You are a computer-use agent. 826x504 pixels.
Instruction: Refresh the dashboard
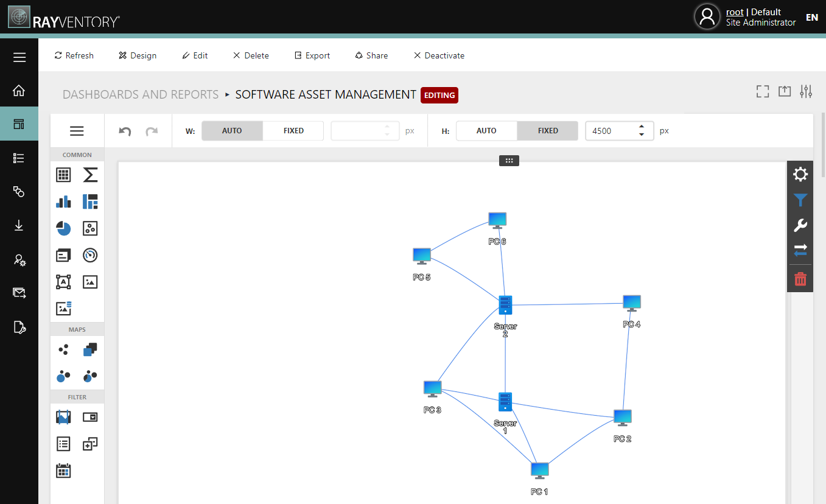point(74,55)
